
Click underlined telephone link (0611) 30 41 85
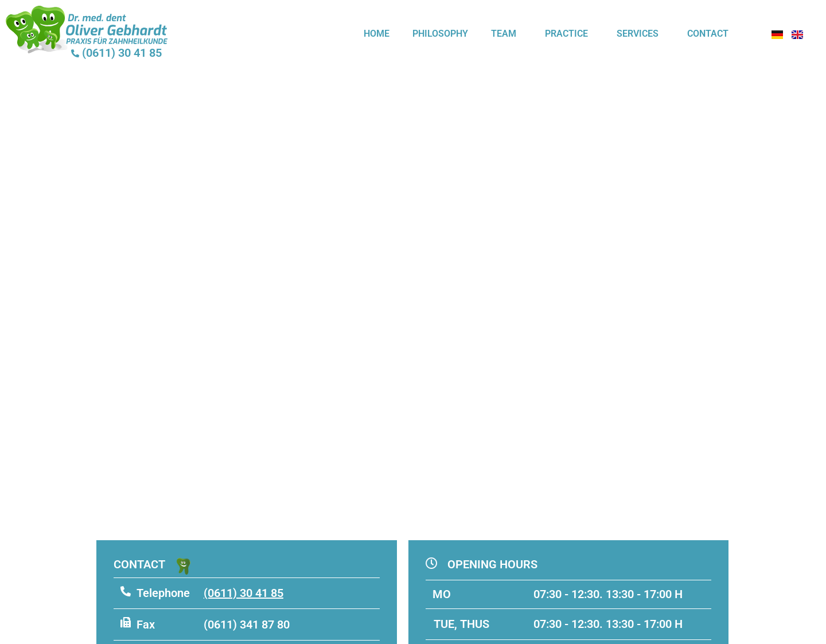click(243, 593)
